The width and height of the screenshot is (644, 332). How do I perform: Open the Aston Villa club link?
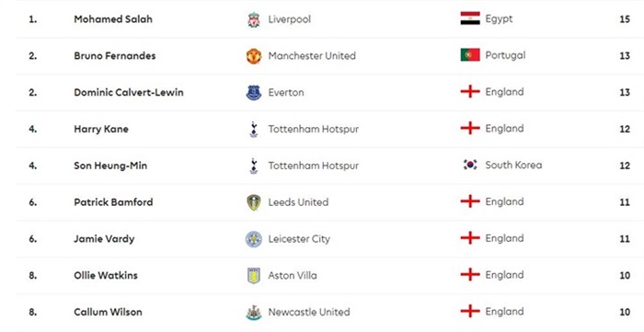[x=293, y=275]
